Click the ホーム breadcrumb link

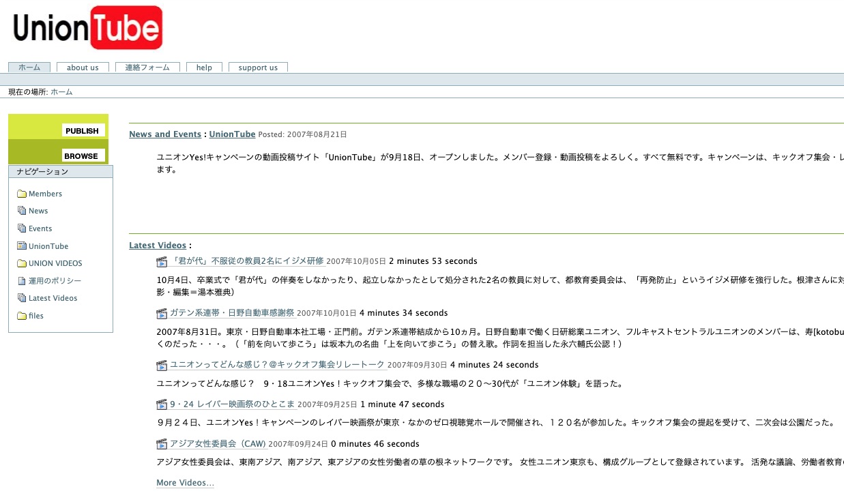pyautogui.click(x=61, y=92)
